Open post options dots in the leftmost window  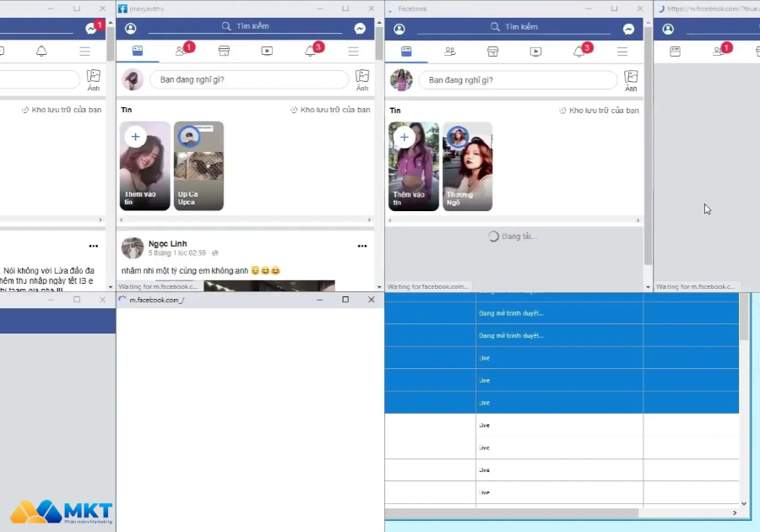[94, 246]
